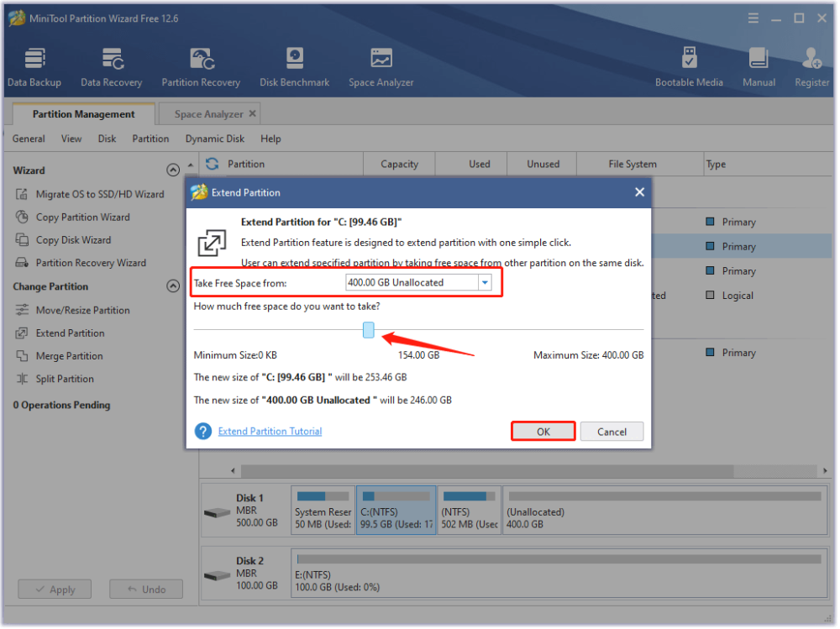Viewport: 840px width, 629px height.
Task: Click the free space slider handle
Action: coord(369,330)
